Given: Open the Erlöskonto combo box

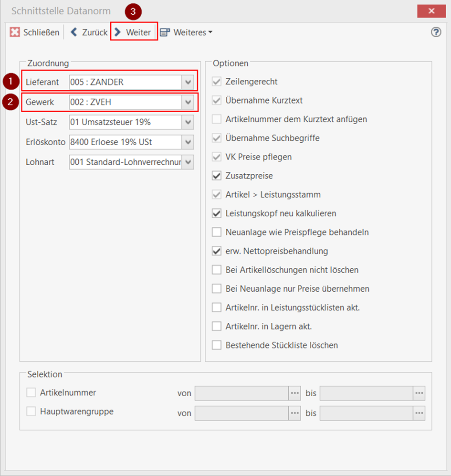Looking at the screenshot, I should click(188, 142).
